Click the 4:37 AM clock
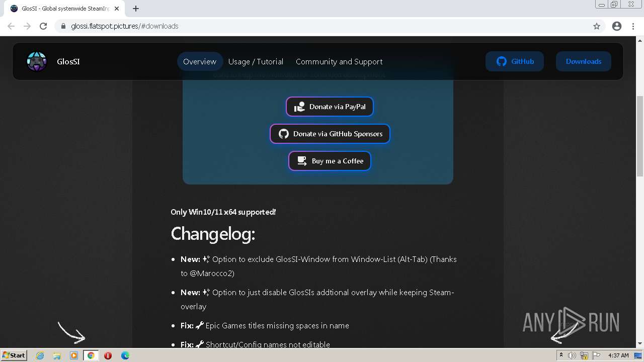The height and width of the screenshot is (362, 644). coord(618,355)
